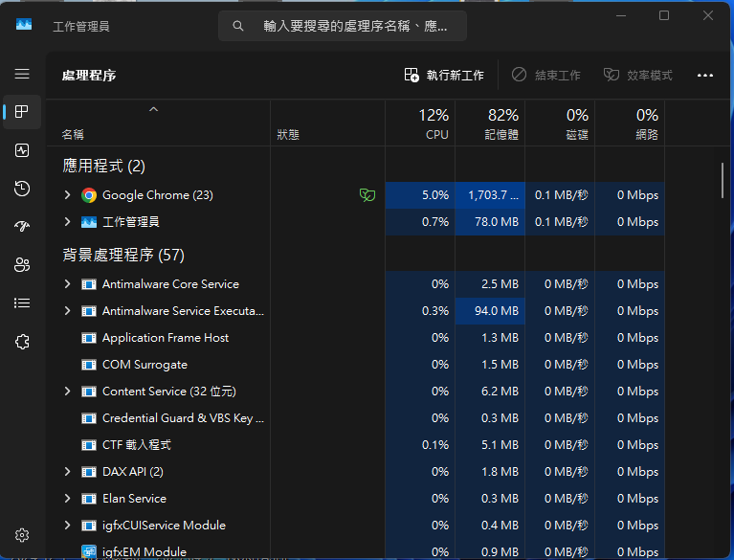Screen dimensions: 734x560
Task: Sort by CPU 12% column header
Action: [x=420, y=123]
